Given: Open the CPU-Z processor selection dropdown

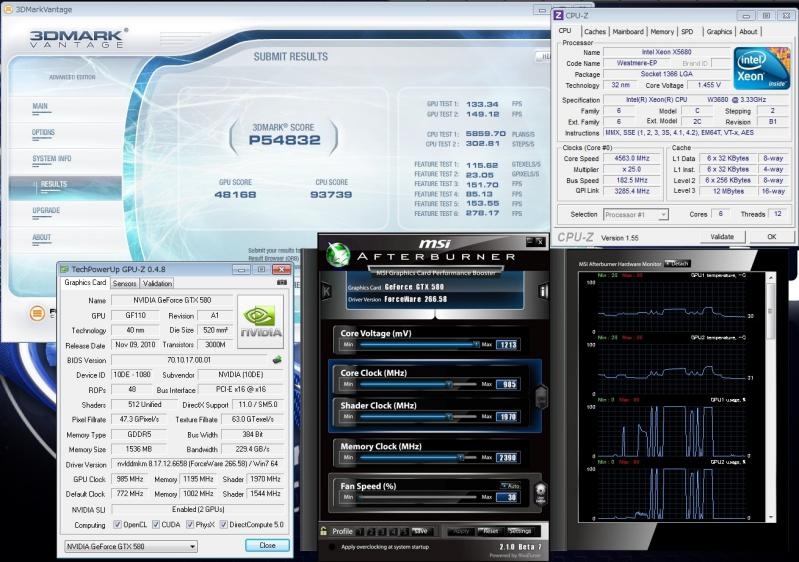Looking at the screenshot, I should coord(635,214).
